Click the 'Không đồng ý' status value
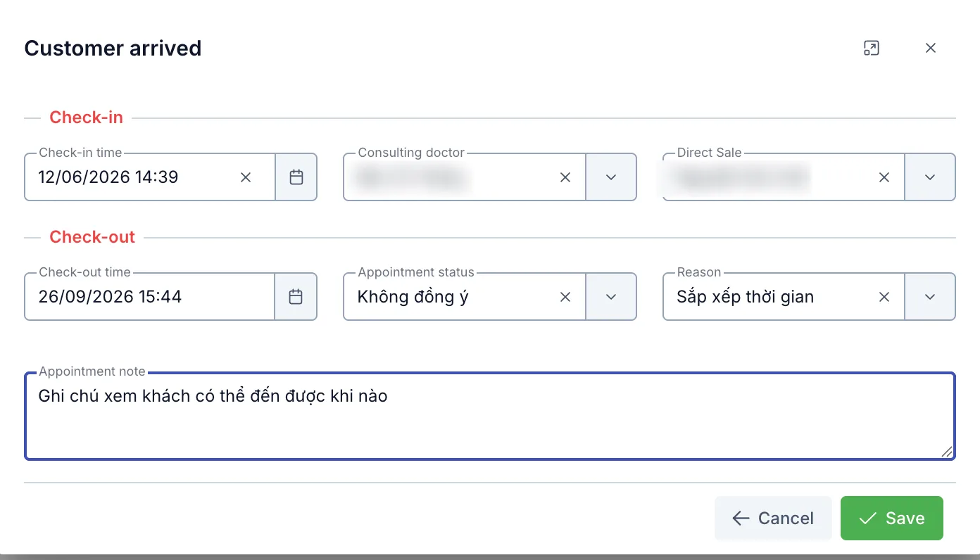This screenshot has height=560, width=980. point(413,297)
